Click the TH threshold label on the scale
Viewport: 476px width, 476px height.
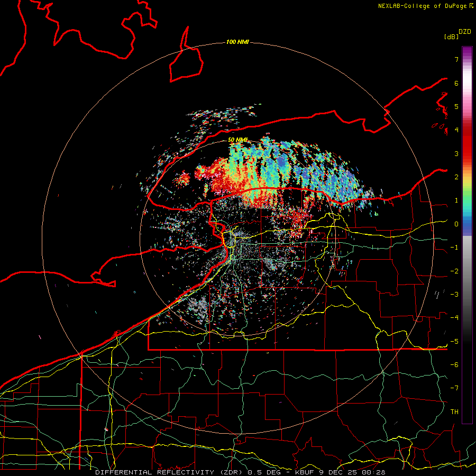point(454,412)
